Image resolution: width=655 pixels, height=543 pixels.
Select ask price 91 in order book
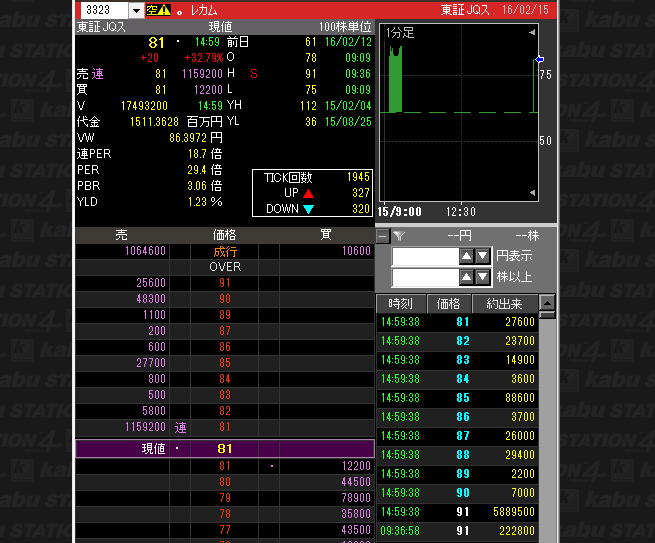click(225, 283)
